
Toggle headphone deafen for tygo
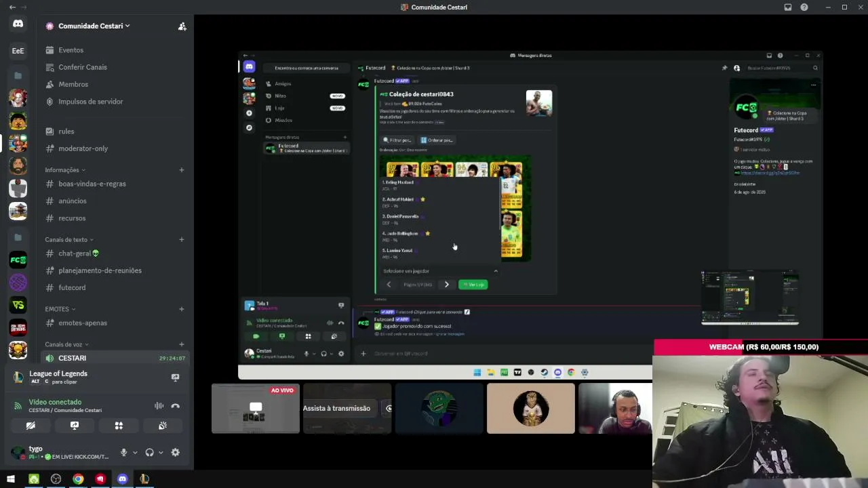click(x=149, y=452)
